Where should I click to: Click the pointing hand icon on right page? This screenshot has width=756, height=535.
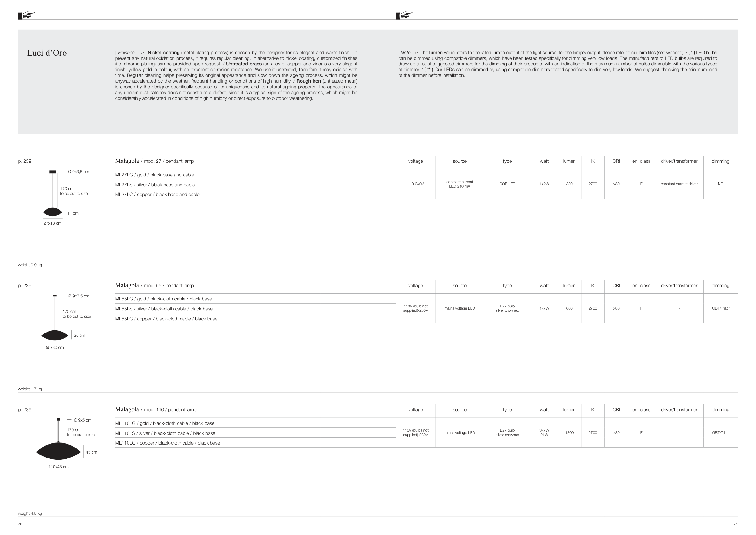coord(404,15)
